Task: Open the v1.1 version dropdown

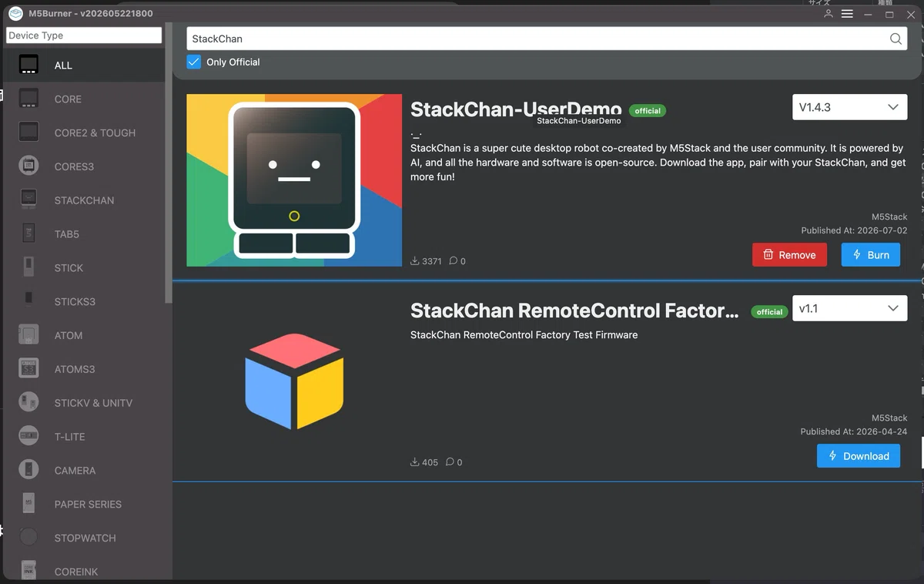Action: point(849,308)
